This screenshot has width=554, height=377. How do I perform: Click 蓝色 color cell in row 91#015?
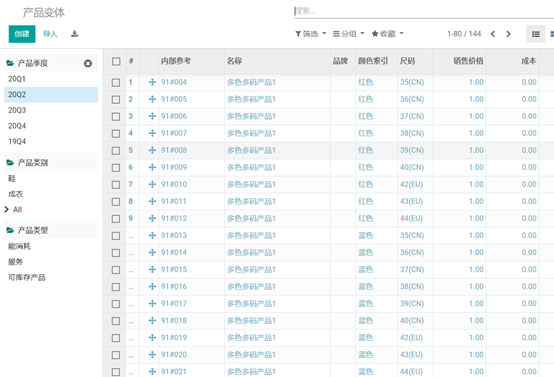point(366,270)
